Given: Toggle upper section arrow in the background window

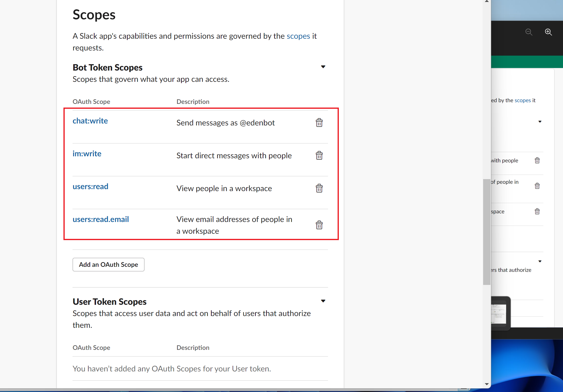Looking at the screenshot, I should tap(540, 122).
